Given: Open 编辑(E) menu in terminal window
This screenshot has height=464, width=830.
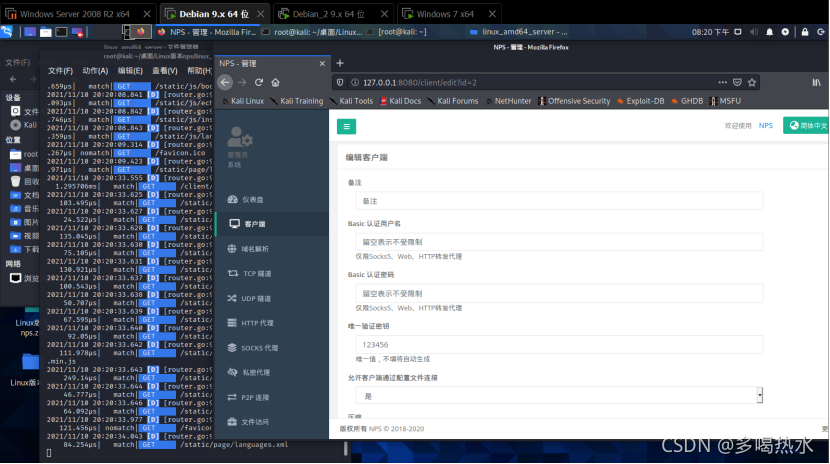Looking at the screenshot, I should tap(130, 71).
